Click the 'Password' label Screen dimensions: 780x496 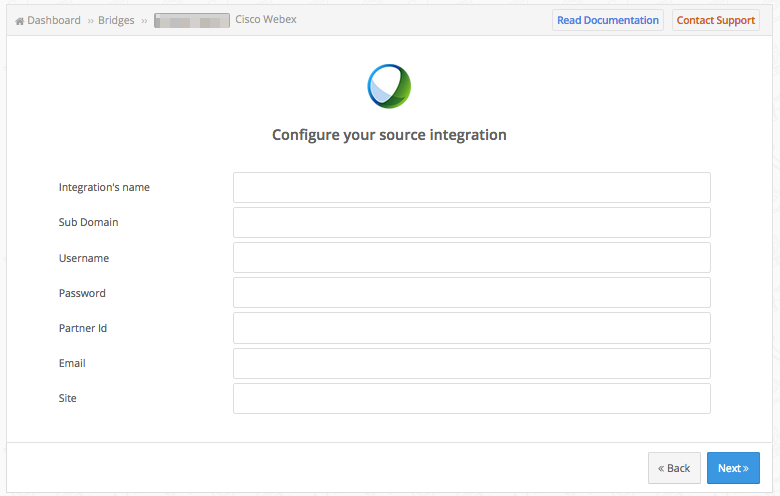(x=82, y=293)
